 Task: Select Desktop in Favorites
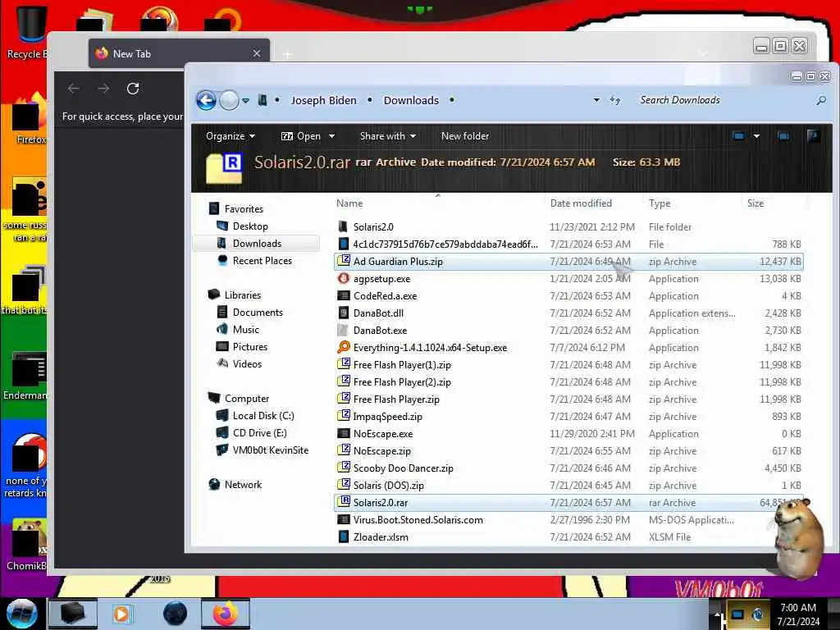(x=250, y=226)
